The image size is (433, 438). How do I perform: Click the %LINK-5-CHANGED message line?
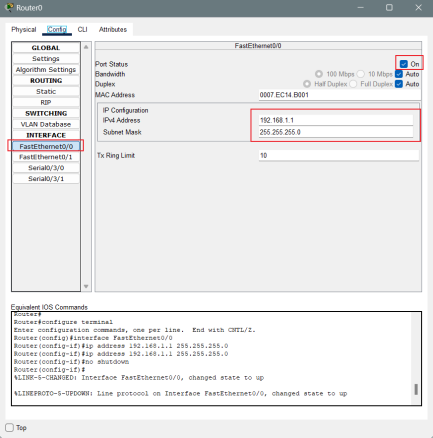[139, 378]
